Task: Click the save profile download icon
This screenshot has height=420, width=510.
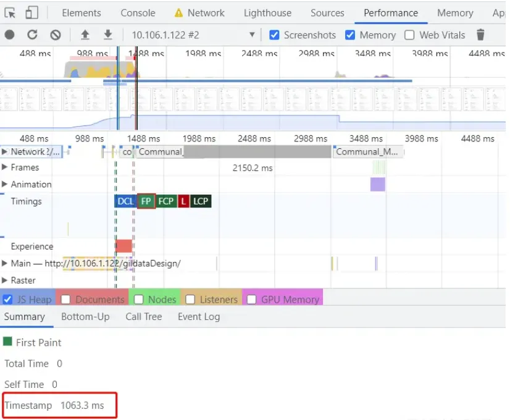Action: [107, 35]
